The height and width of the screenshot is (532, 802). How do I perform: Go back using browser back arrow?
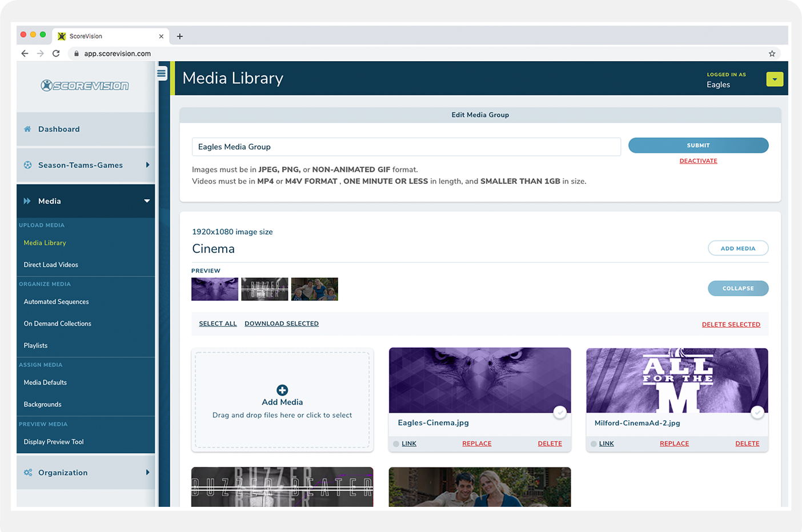click(x=25, y=54)
